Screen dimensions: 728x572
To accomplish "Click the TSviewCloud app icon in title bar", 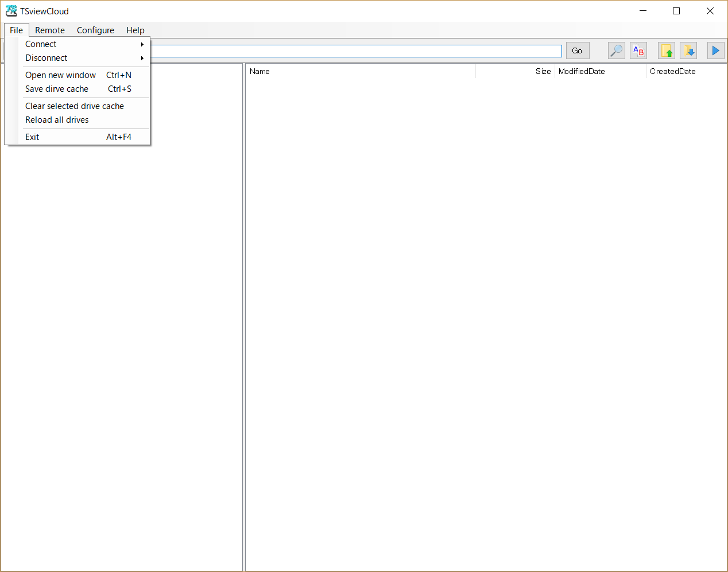I will [11, 11].
